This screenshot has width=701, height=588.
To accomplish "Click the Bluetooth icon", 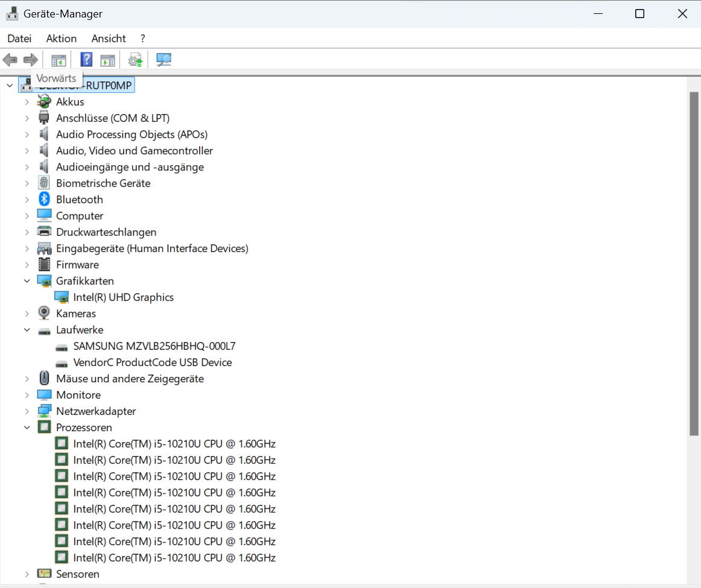I will point(44,199).
